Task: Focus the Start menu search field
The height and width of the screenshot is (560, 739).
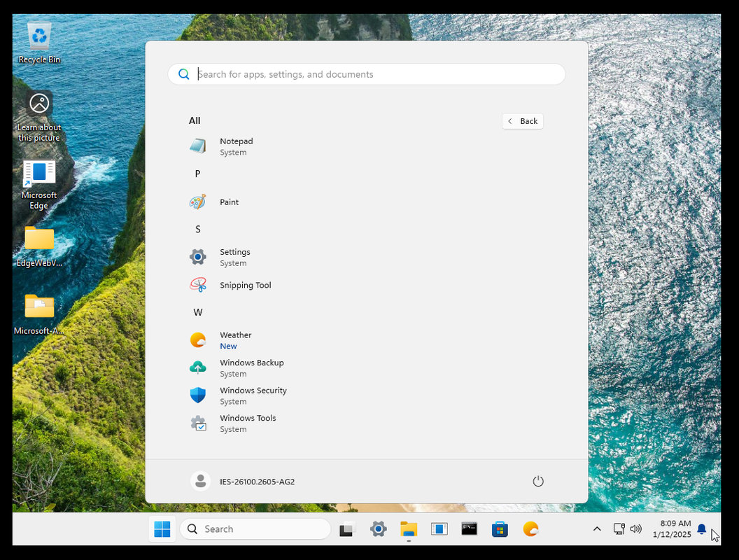Action: pos(367,74)
